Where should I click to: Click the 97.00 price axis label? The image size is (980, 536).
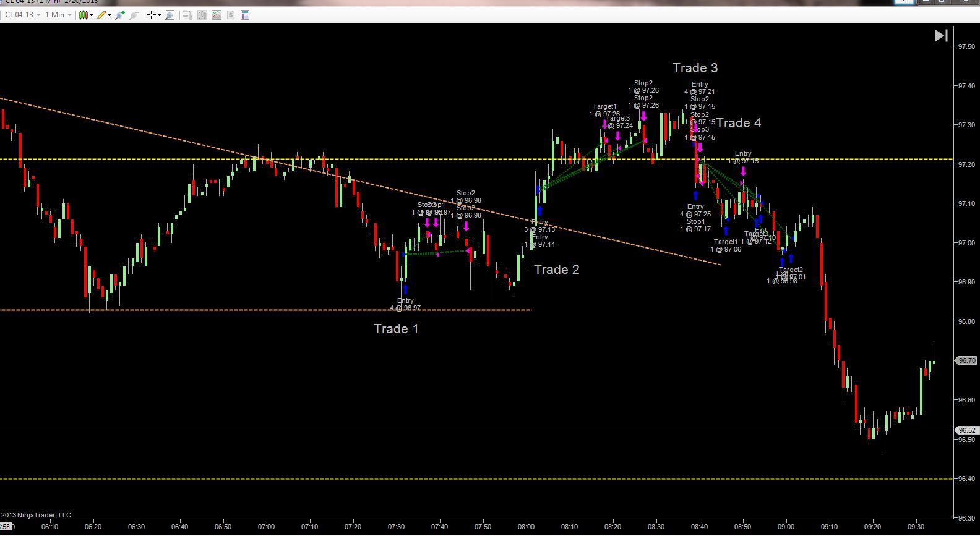966,243
